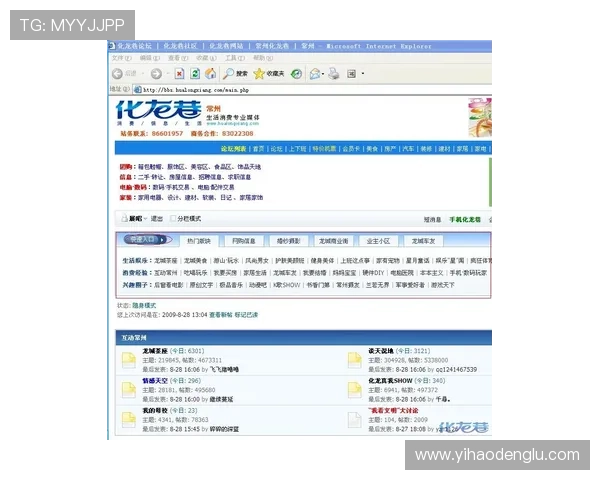Switch to the 婚纱摄影 tab
The width and height of the screenshot is (600, 480).
pos(289,241)
